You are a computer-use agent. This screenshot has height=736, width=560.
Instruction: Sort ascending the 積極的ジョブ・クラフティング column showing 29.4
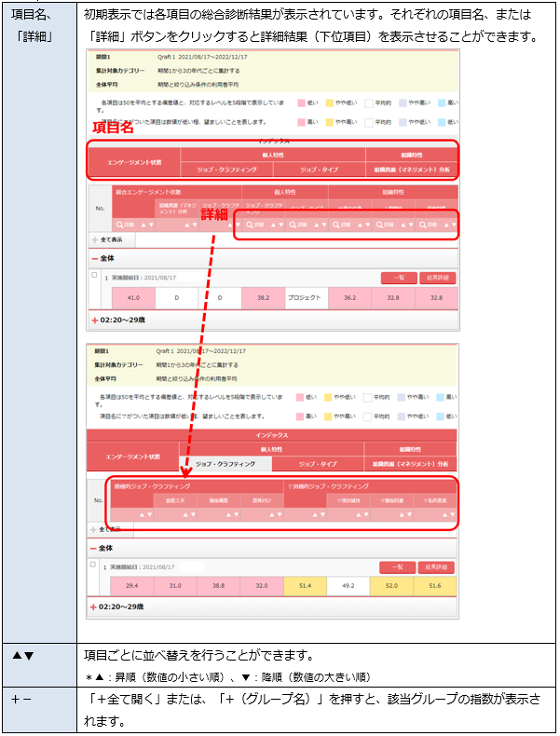(143, 515)
